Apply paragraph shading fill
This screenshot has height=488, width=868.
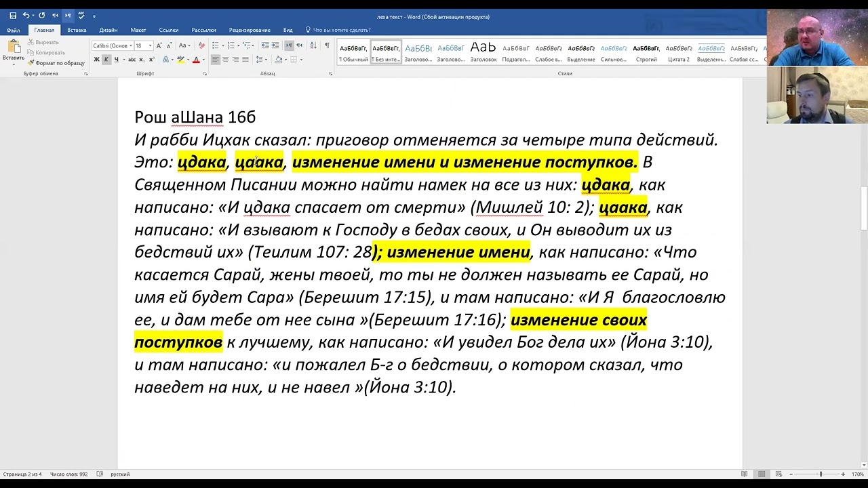[x=278, y=60]
